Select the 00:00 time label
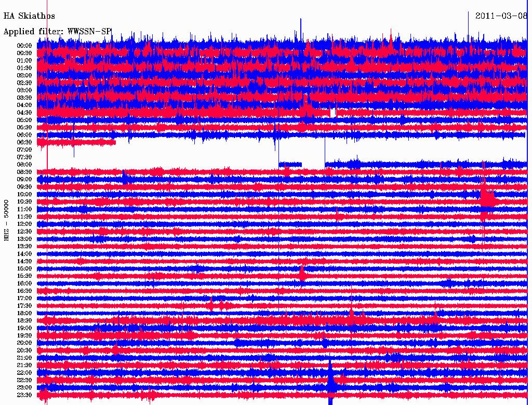 24,46
